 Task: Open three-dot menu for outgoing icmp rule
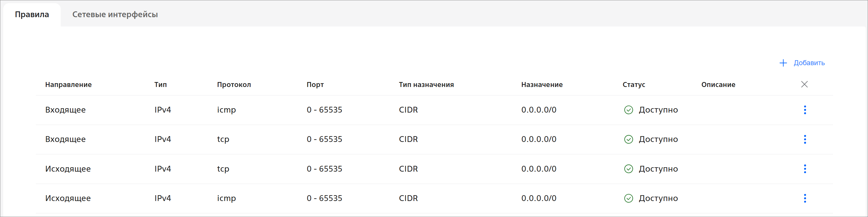[x=805, y=198]
